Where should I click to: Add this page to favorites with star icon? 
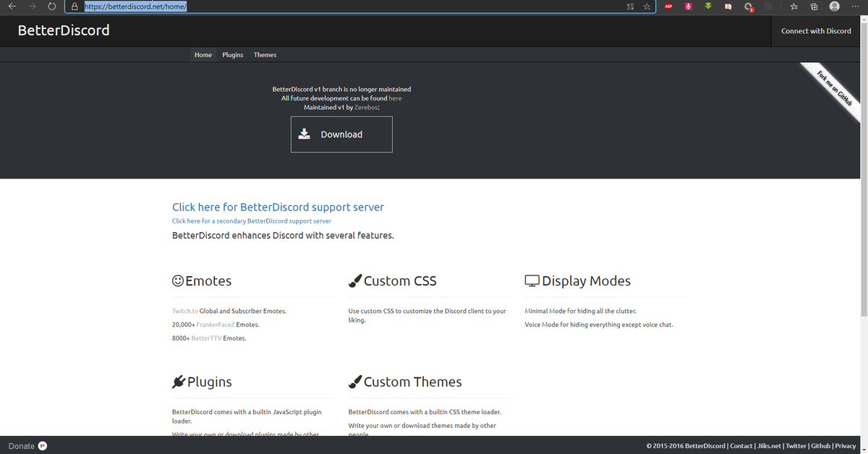pyautogui.click(x=647, y=7)
